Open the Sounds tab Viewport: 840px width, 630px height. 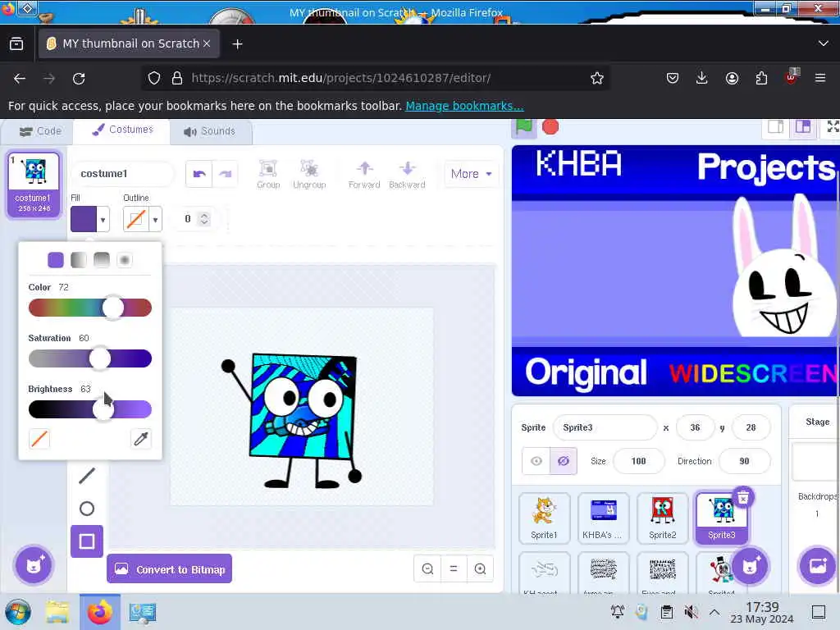[209, 131]
